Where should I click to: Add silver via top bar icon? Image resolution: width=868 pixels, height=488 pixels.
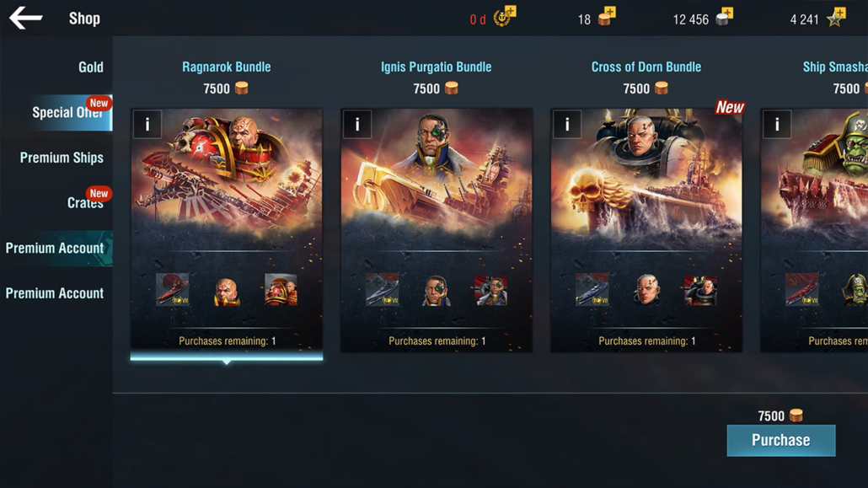coord(724,17)
